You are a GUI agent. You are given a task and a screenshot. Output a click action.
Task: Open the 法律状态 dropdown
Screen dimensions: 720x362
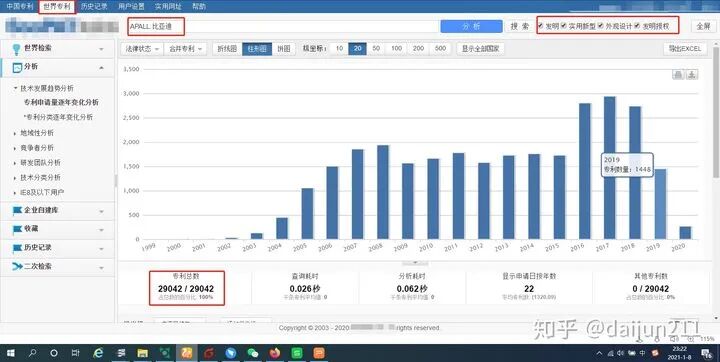(x=141, y=49)
